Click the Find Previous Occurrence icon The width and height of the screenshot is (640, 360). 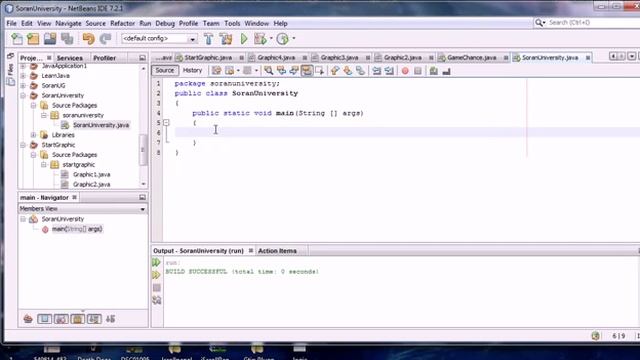pos(281,71)
